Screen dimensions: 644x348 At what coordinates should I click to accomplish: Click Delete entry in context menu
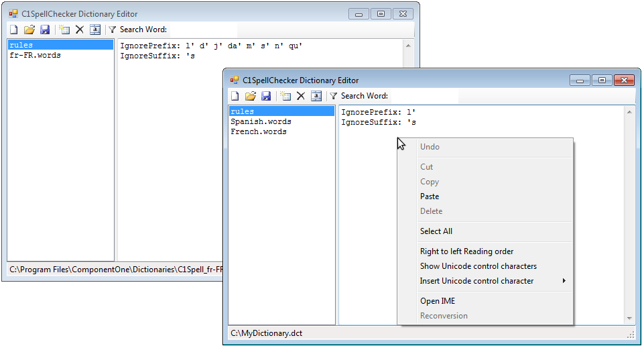432,211
